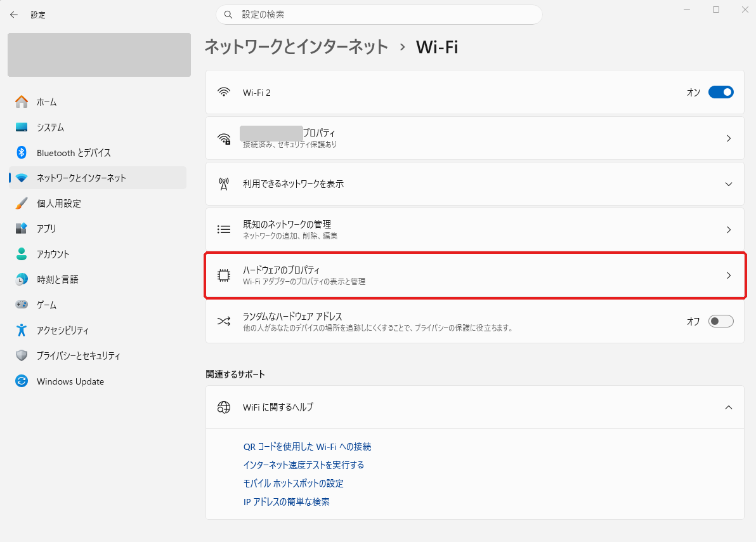Click the search magnifier icon
This screenshot has height=542, width=756.
228,15
